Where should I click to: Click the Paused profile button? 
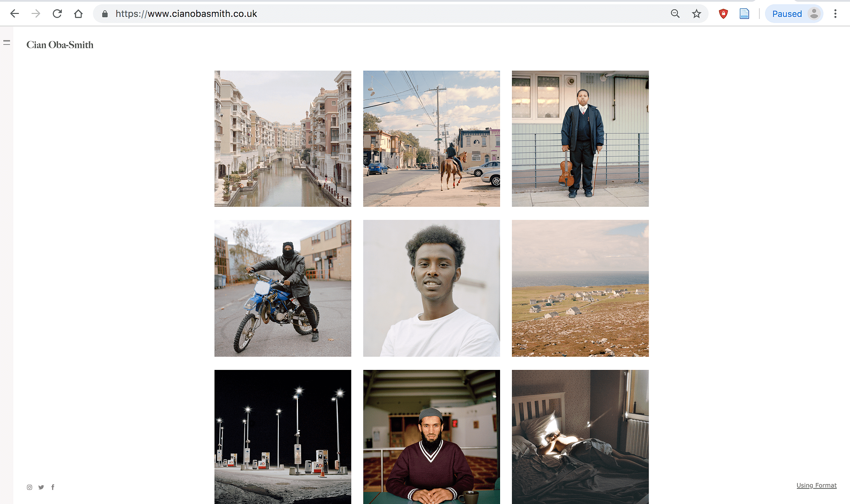coord(794,14)
